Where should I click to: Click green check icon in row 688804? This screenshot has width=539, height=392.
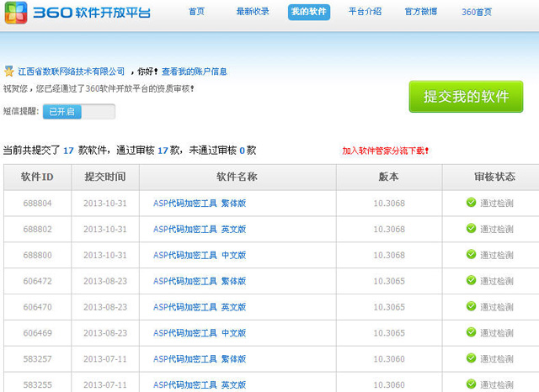(x=471, y=203)
